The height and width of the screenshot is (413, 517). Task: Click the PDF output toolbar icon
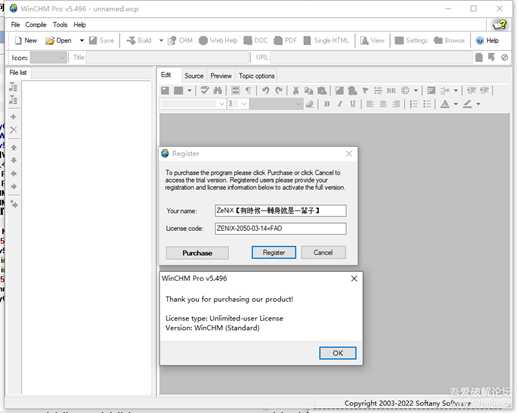[285, 40]
